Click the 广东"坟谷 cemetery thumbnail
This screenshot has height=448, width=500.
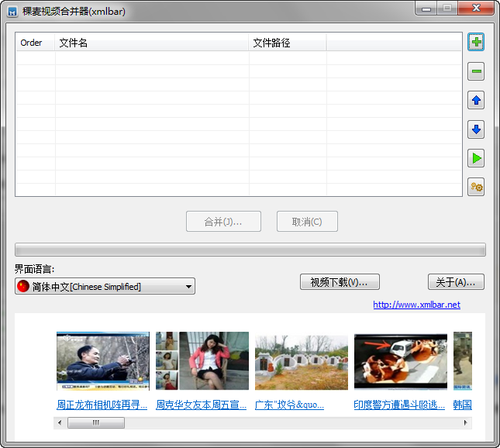coord(302,360)
